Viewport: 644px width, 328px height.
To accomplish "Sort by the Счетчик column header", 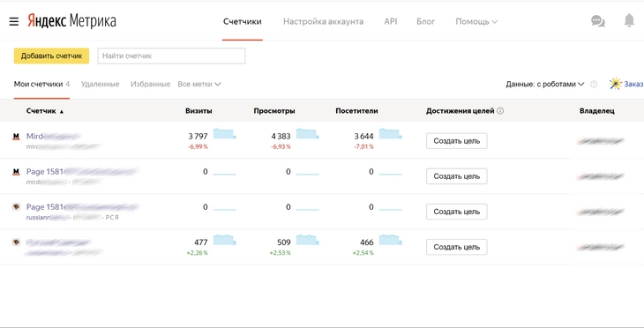I will [45, 111].
